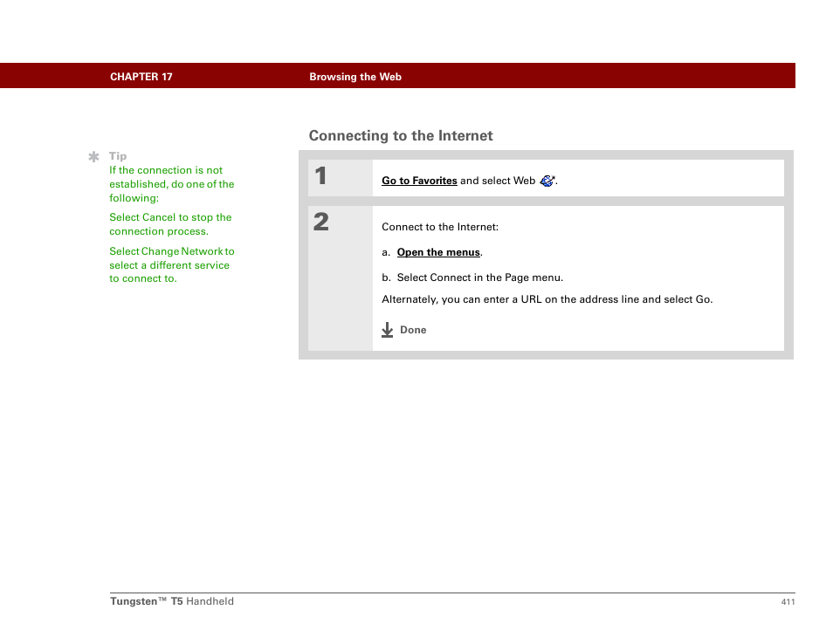Viewport: 833px width, 644px height.
Task: Open the 'Go to Favorites' link
Action: click(419, 181)
